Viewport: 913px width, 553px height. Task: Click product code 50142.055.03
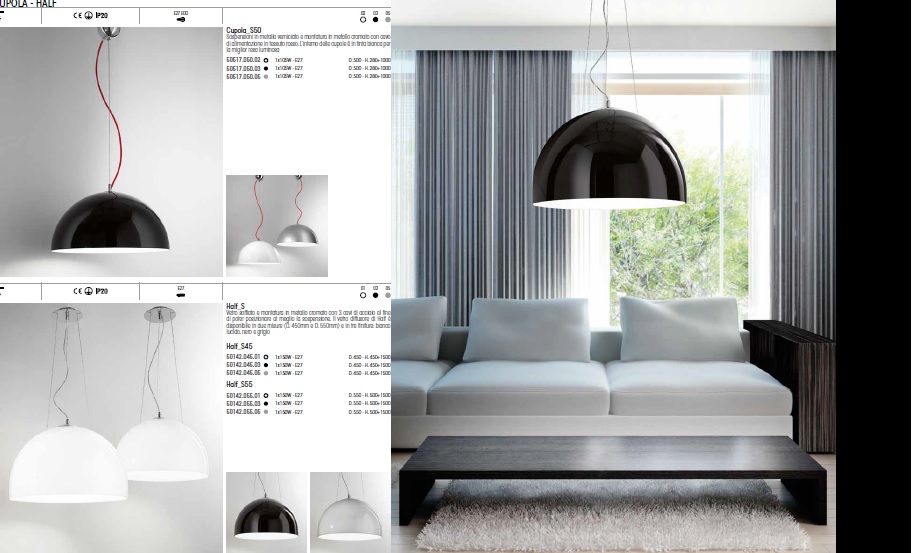243,403
